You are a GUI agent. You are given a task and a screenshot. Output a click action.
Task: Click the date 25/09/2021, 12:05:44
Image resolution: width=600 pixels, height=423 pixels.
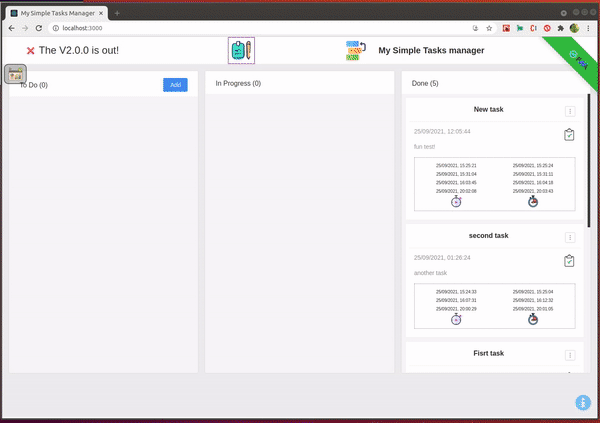click(442, 131)
